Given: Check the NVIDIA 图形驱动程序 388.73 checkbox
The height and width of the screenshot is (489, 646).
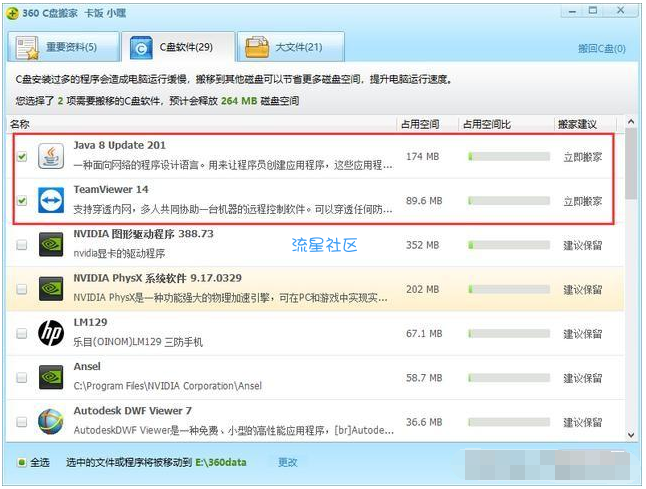Looking at the screenshot, I should pyautogui.click(x=22, y=245).
